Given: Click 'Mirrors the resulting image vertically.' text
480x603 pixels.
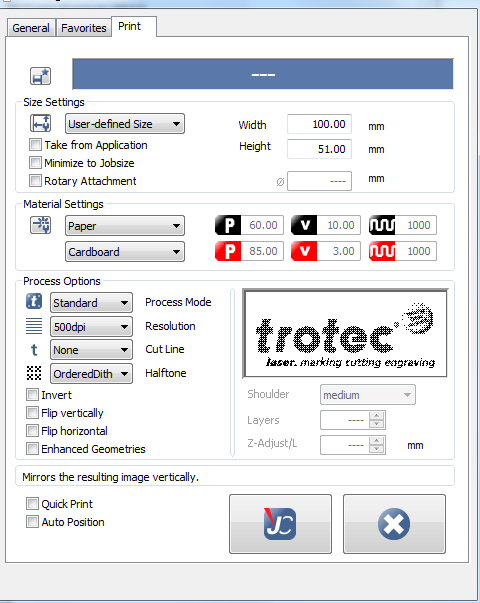Looking at the screenshot, I should click(111, 477).
